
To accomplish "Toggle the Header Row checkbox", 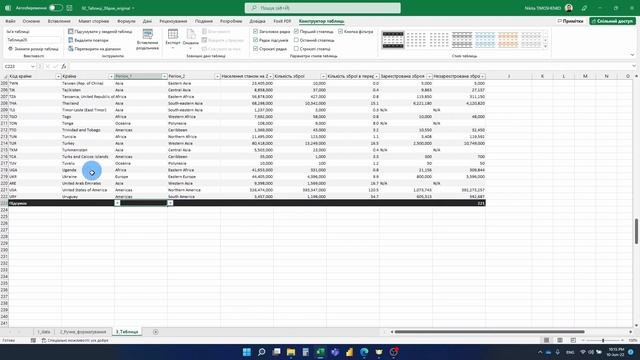I will 256,31.
